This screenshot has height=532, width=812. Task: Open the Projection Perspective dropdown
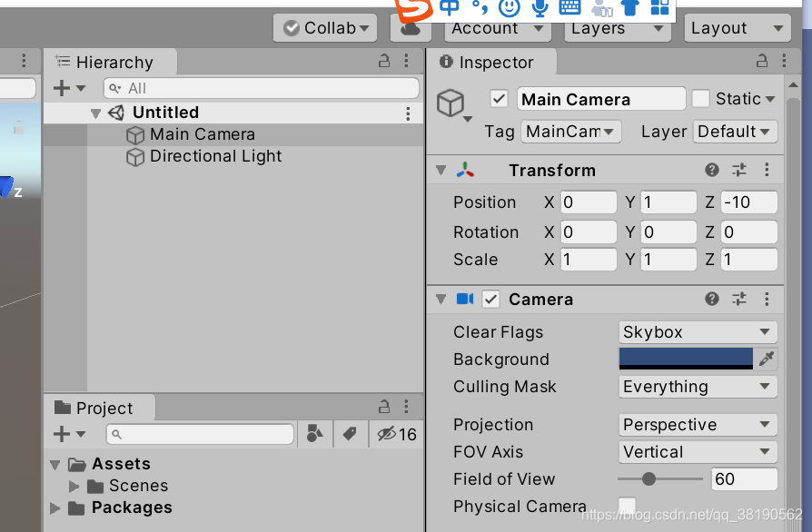click(698, 425)
